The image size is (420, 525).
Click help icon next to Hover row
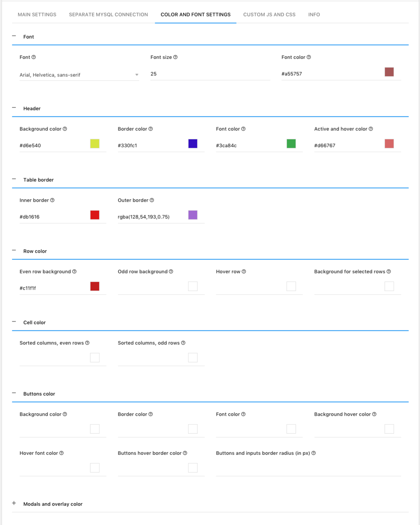pyautogui.click(x=244, y=272)
